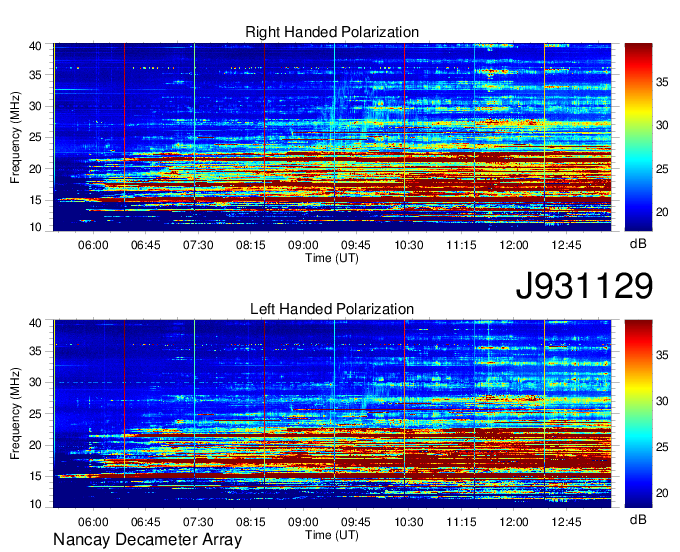This screenshot has height=552, width=680.
Task: Click the 30 dB value on Left Handed colorbar
Action: pos(662,402)
